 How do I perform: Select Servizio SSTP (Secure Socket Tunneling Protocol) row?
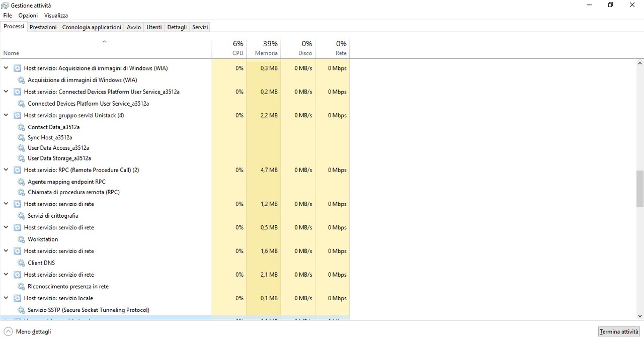point(175,310)
